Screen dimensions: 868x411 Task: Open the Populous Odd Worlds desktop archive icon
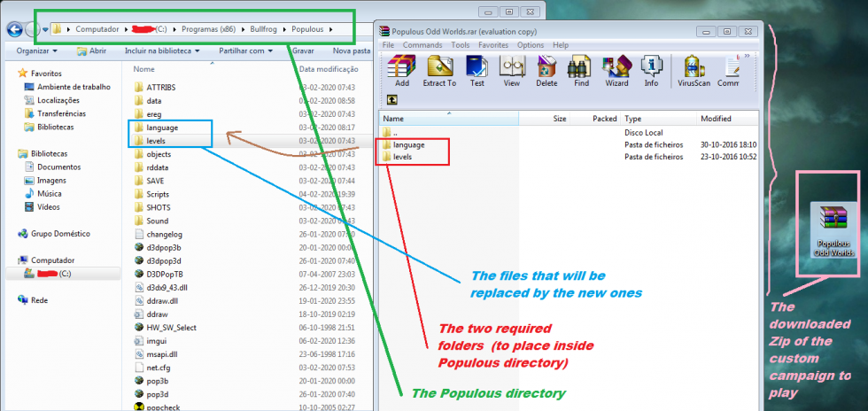[x=833, y=230]
